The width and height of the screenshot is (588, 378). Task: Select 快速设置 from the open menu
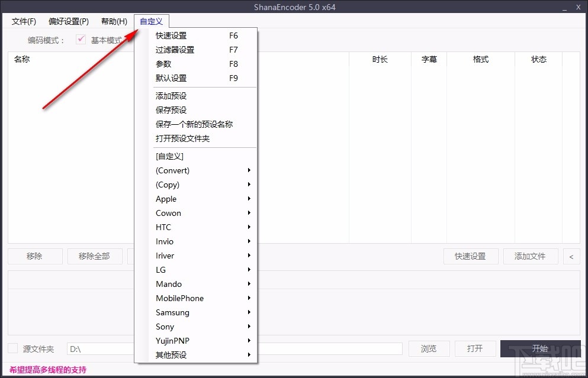(x=171, y=35)
